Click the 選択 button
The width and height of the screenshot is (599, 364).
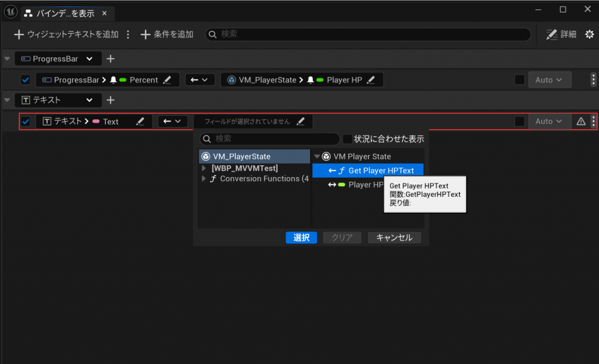pyautogui.click(x=301, y=238)
